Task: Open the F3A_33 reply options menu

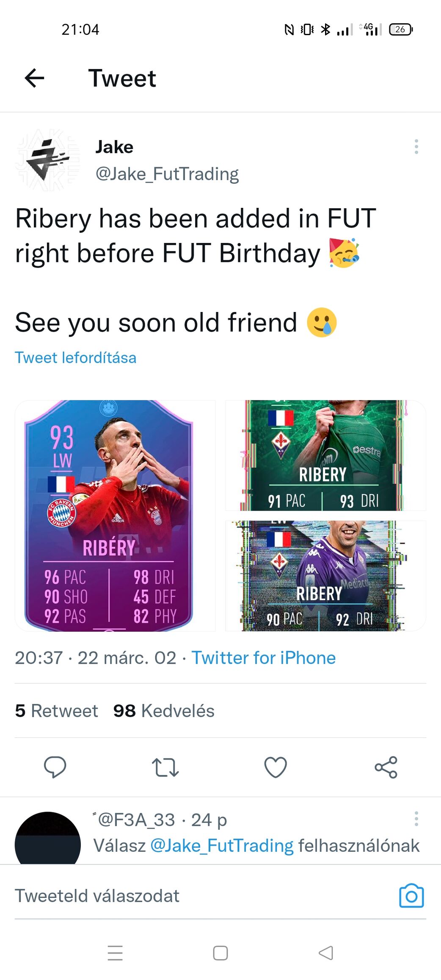Action: 416,819
